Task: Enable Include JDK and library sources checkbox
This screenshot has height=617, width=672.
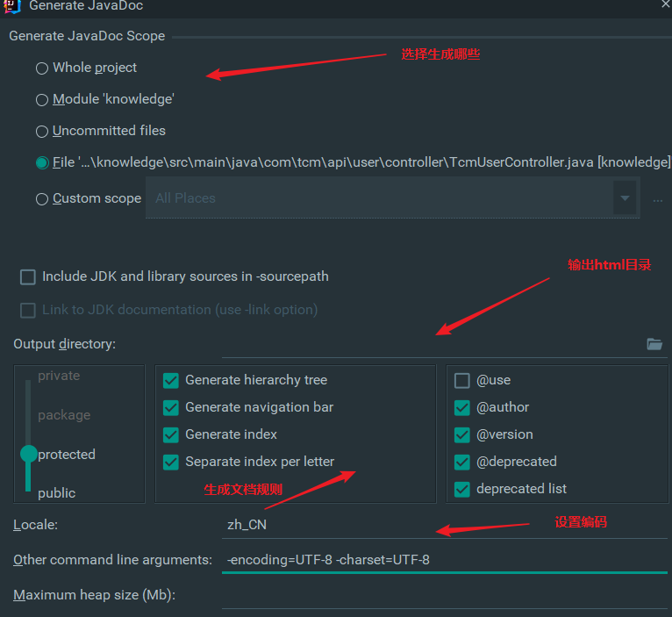Action: pyautogui.click(x=28, y=277)
